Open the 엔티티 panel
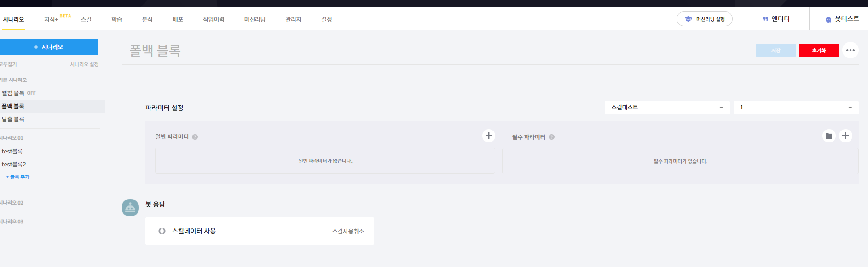868x267 pixels. point(776,19)
